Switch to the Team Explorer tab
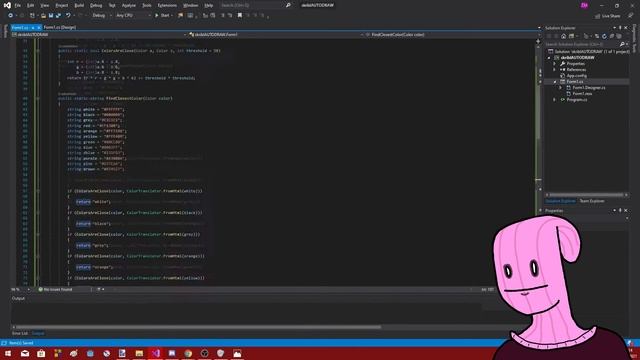 592,201
